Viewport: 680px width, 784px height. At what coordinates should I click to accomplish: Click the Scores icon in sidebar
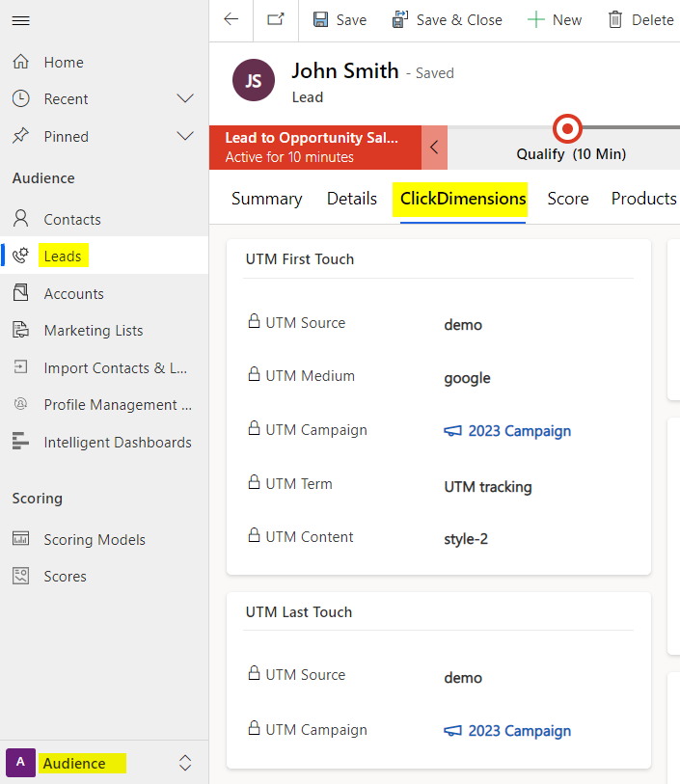20,576
